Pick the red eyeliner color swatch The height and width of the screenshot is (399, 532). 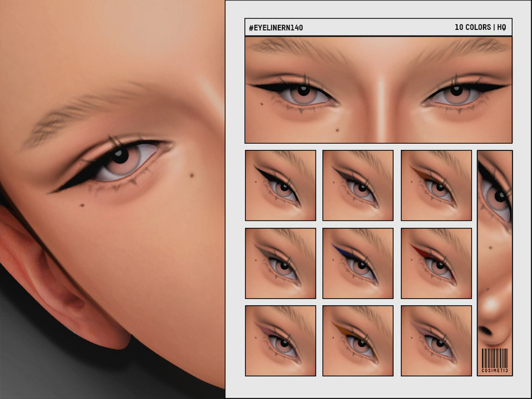pos(436,263)
